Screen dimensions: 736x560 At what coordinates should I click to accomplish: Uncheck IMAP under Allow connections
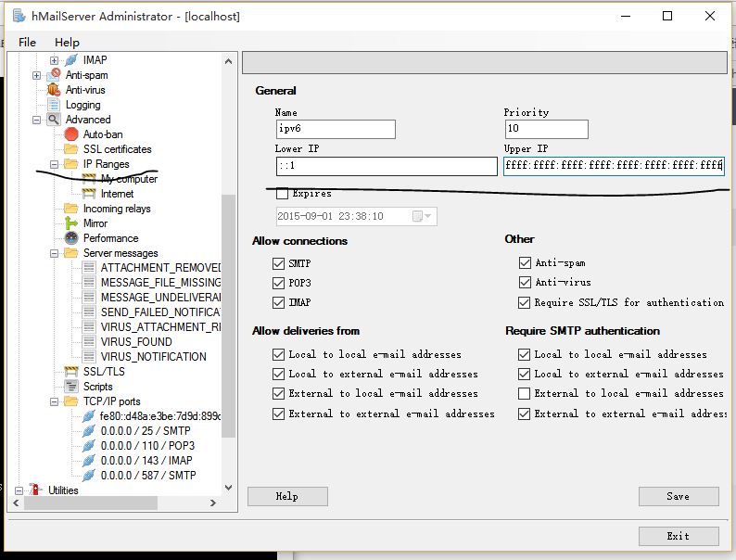[x=278, y=303]
